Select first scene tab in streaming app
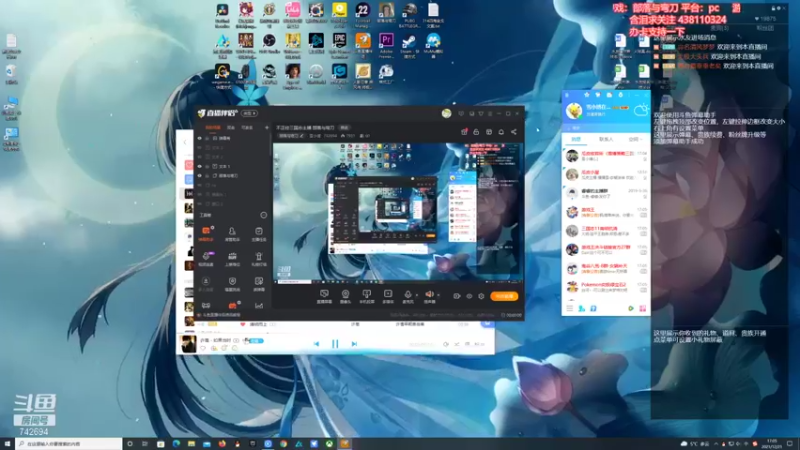 [x=213, y=128]
